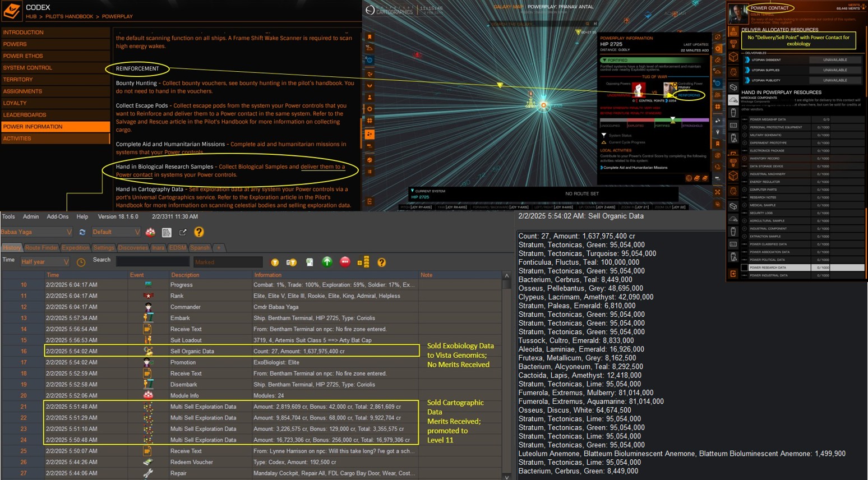Screen dimensions: 868x480
Task: Switch to the Discoveries tab
Action: [133, 247]
